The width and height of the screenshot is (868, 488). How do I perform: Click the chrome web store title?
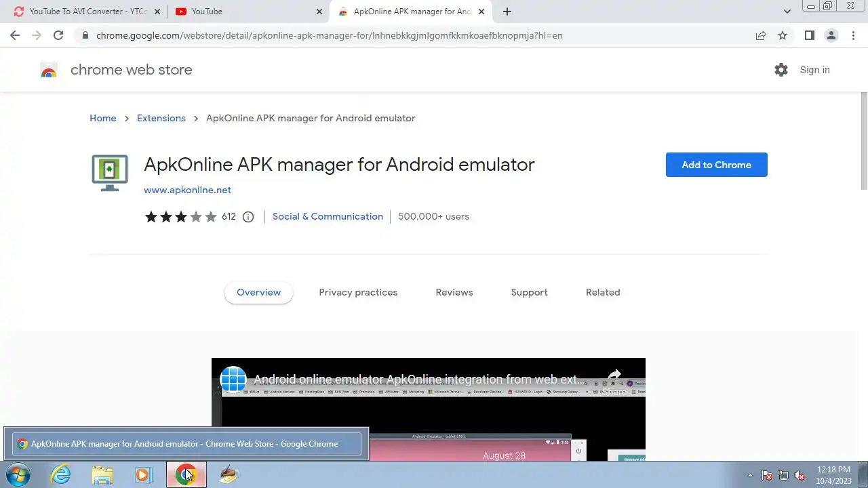[x=131, y=70]
